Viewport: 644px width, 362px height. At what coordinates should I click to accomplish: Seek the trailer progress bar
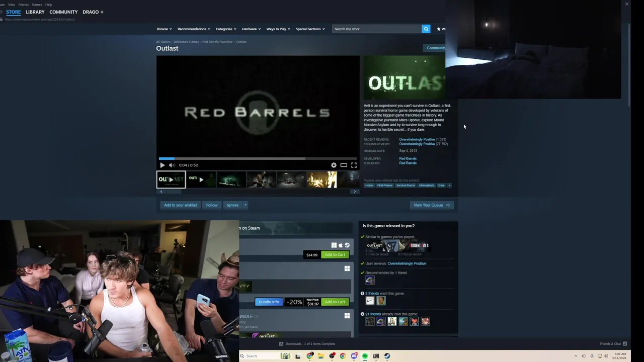click(x=258, y=158)
